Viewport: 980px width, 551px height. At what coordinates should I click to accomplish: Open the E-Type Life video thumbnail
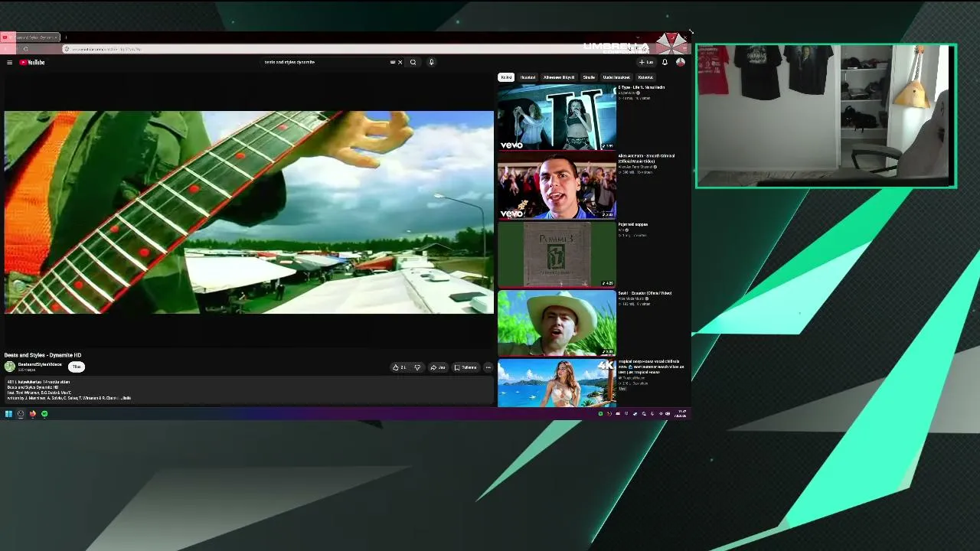point(557,116)
